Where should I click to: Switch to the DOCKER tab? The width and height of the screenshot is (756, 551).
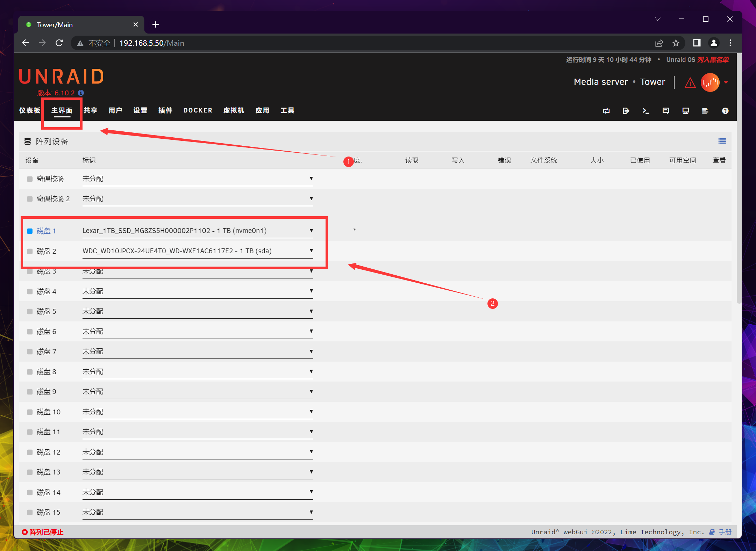[198, 110]
